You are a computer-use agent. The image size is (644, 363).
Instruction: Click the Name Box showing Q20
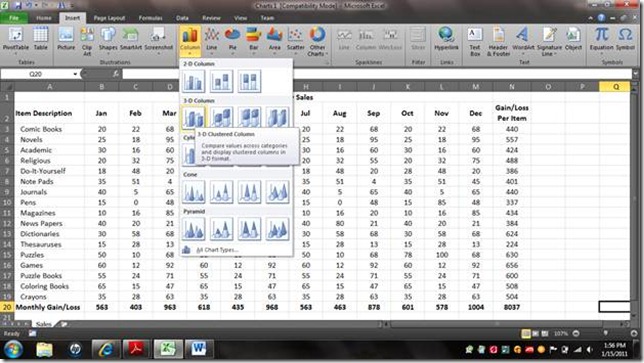(x=36, y=74)
